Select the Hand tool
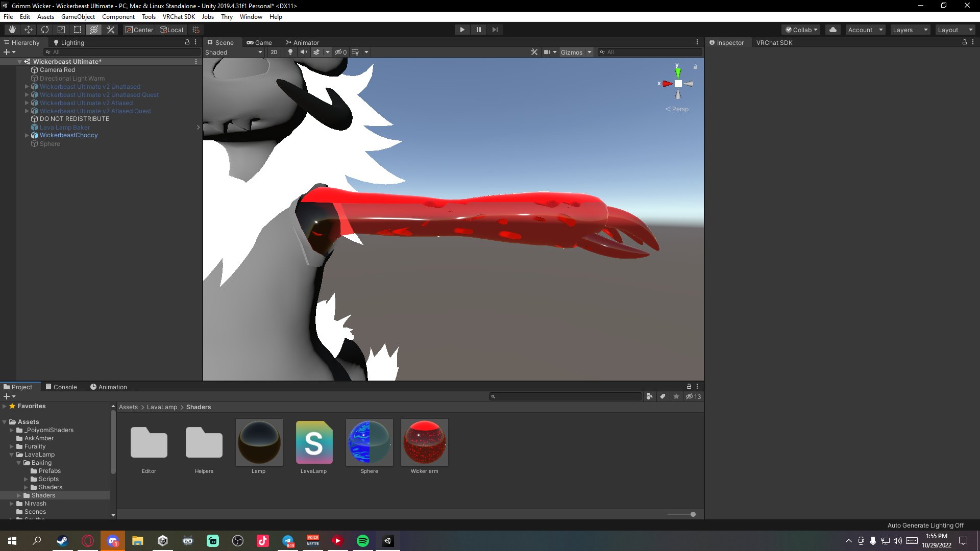Viewport: 980px width, 551px height. [x=12, y=30]
